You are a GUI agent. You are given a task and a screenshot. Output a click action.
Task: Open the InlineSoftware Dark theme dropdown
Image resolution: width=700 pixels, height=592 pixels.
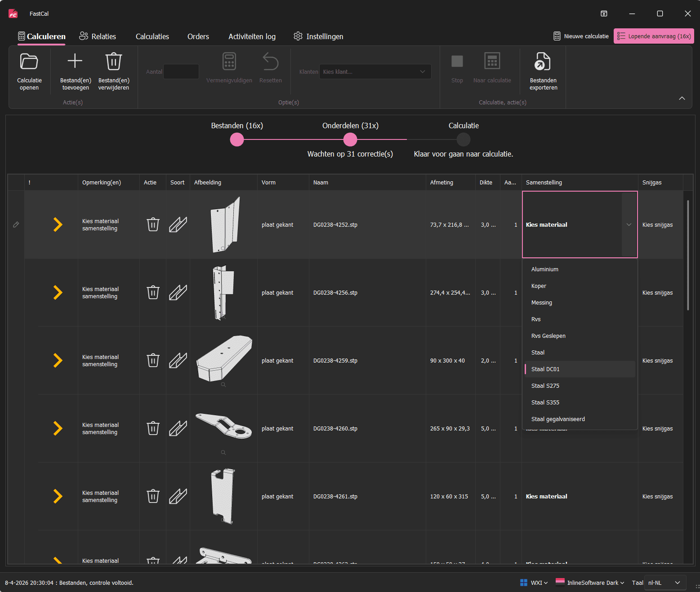coord(590,583)
